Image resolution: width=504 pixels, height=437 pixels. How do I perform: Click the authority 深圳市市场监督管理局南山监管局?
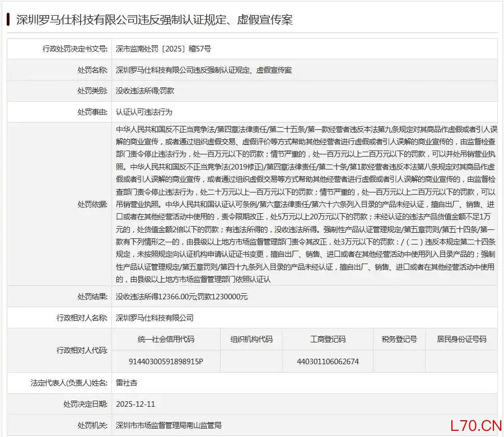click(169, 425)
